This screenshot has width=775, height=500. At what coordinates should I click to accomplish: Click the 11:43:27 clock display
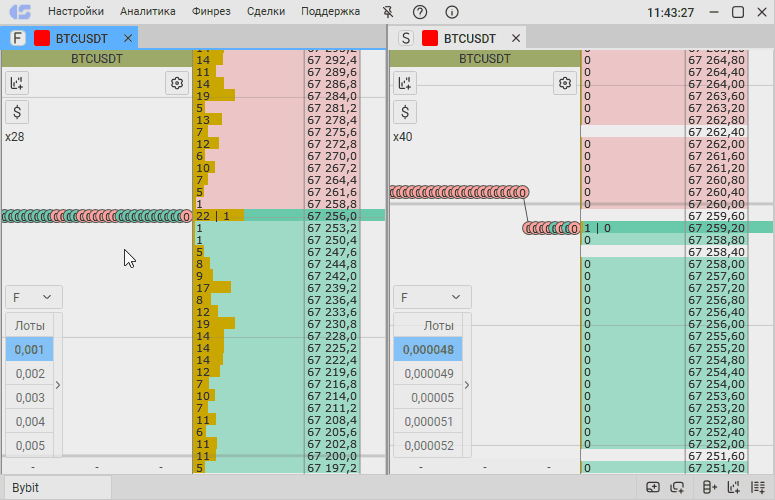tap(671, 12)
